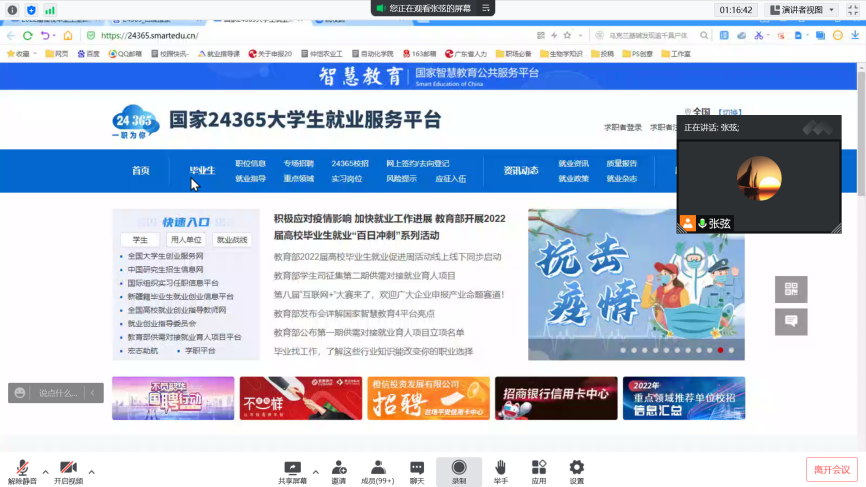This screenshot has height=487, width=866.
Task: Expand video options arrow beside 开启视频
Action: [x=92, y=472]
